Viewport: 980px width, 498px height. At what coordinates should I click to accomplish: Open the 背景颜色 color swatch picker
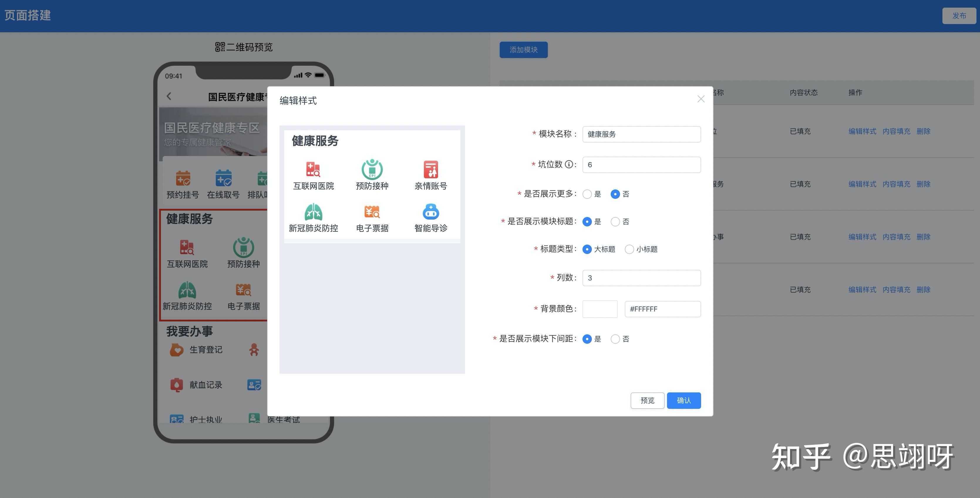[x=600, y=309]
